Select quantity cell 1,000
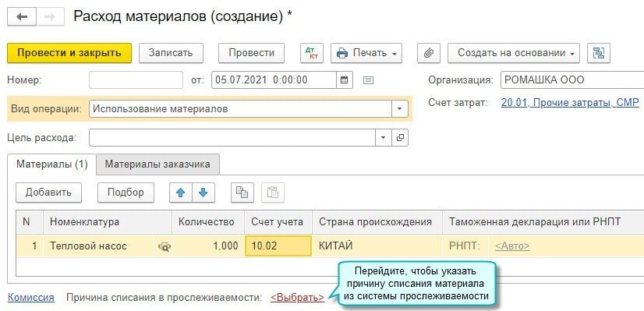The image size is (644, 311). pyautogui.click(x=208, y=246)
